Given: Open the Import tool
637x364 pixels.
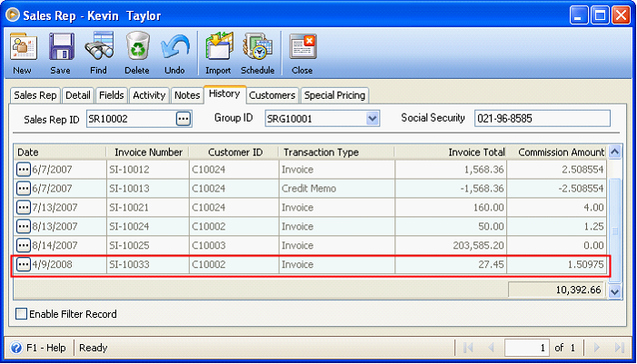Looking at the screenshot, I should click(219, 54).
